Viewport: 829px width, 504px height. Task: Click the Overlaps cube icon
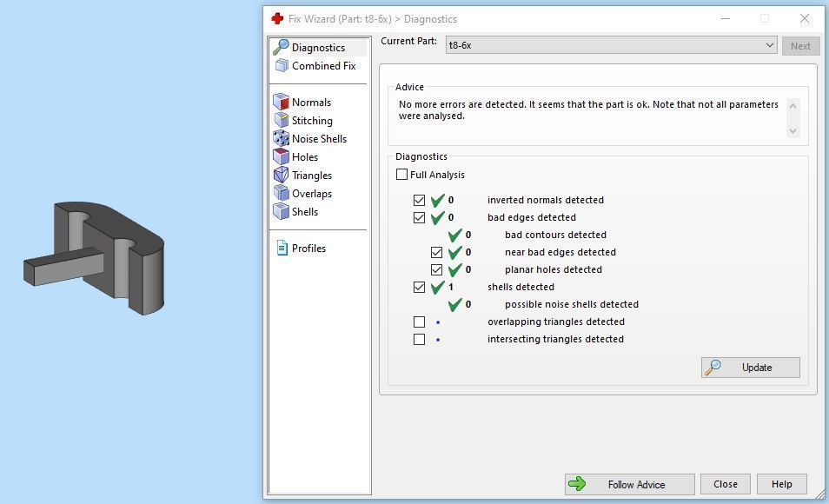(x=281, y=193)
